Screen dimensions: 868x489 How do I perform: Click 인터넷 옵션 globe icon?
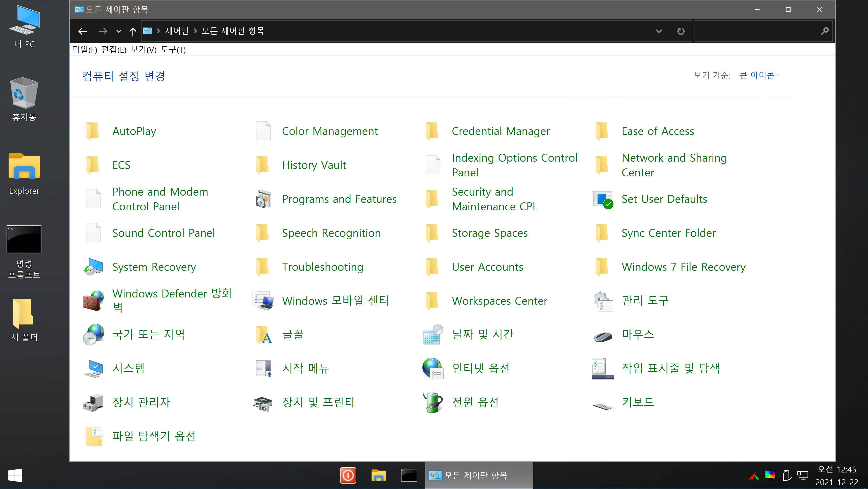click(x=433, y=369)
